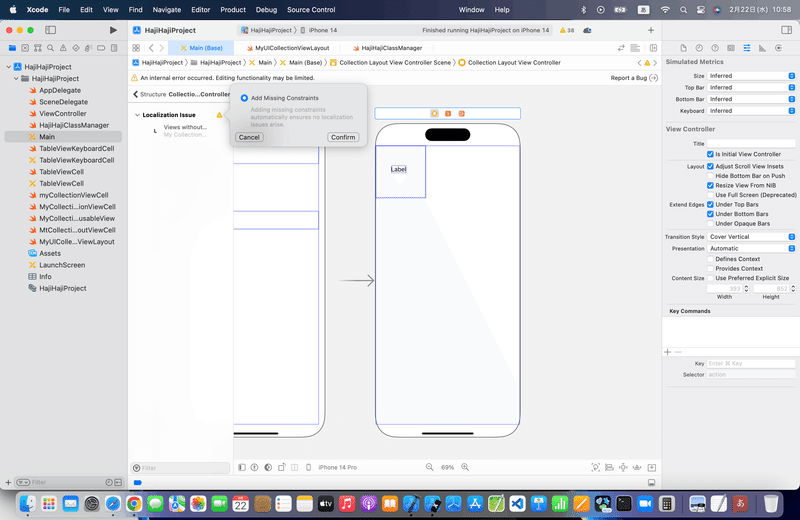Open the Size Inferred dropdown

pyautogui.click(x=751, y=76)
